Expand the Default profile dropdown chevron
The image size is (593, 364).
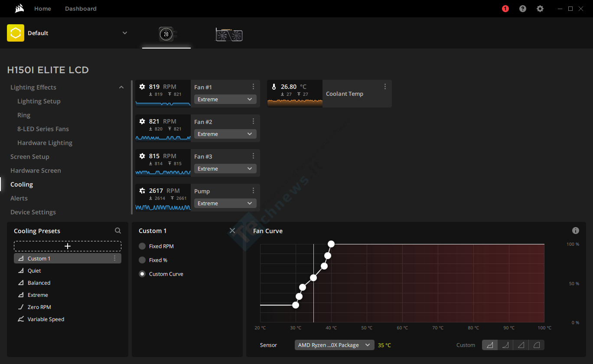pos(125,33)
